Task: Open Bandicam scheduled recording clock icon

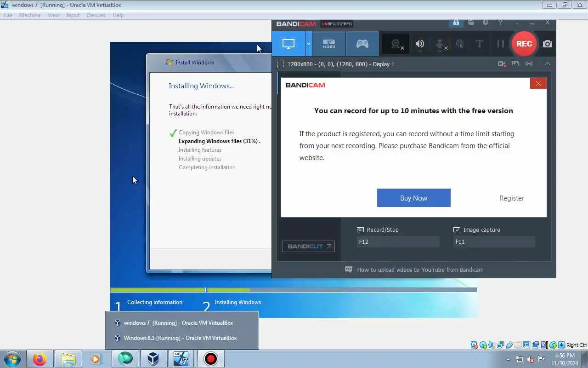Action: (x=486, y=23)
